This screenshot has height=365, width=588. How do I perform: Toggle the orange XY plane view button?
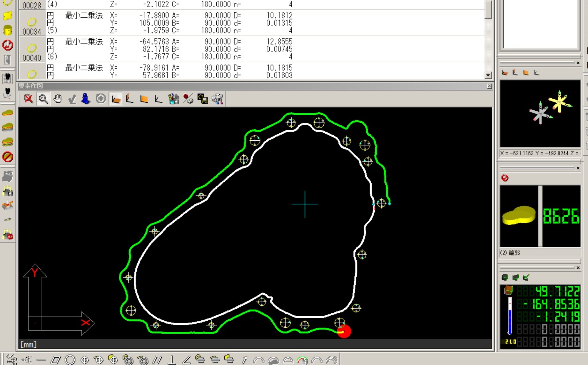tap(116, 99)
